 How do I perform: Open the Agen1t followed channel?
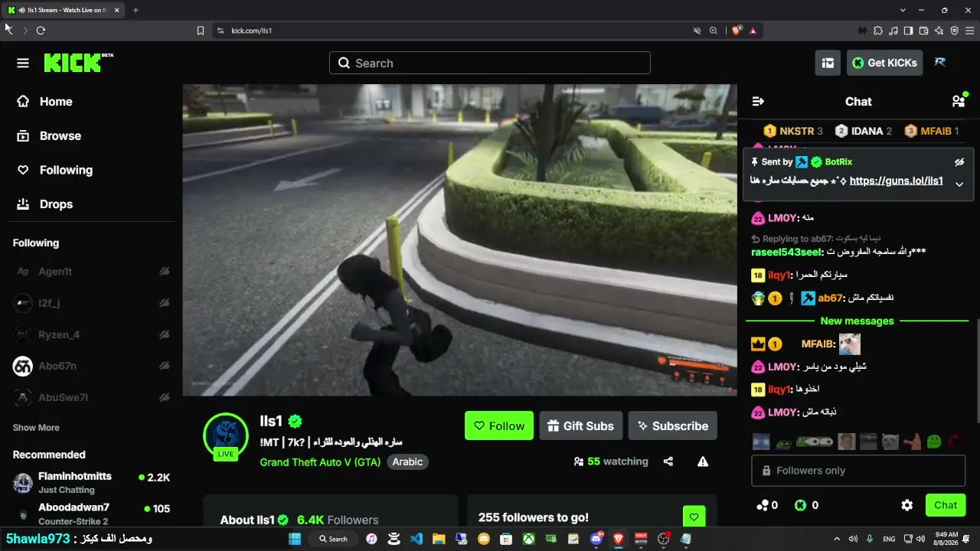91,272
